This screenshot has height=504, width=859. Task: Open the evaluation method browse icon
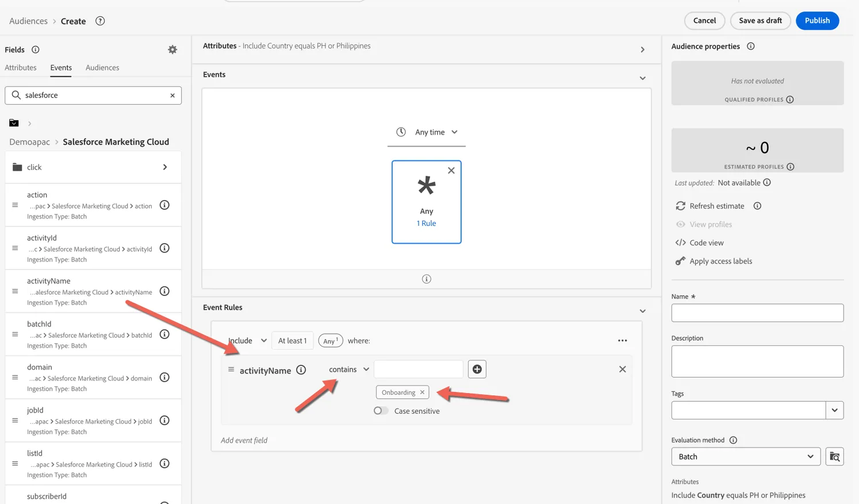point(835,457)
